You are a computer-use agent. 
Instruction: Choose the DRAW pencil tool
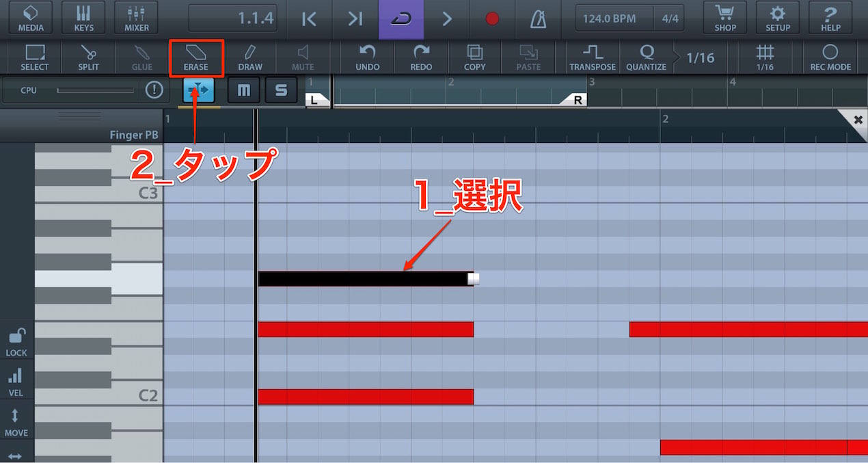[x=250, y=57]
